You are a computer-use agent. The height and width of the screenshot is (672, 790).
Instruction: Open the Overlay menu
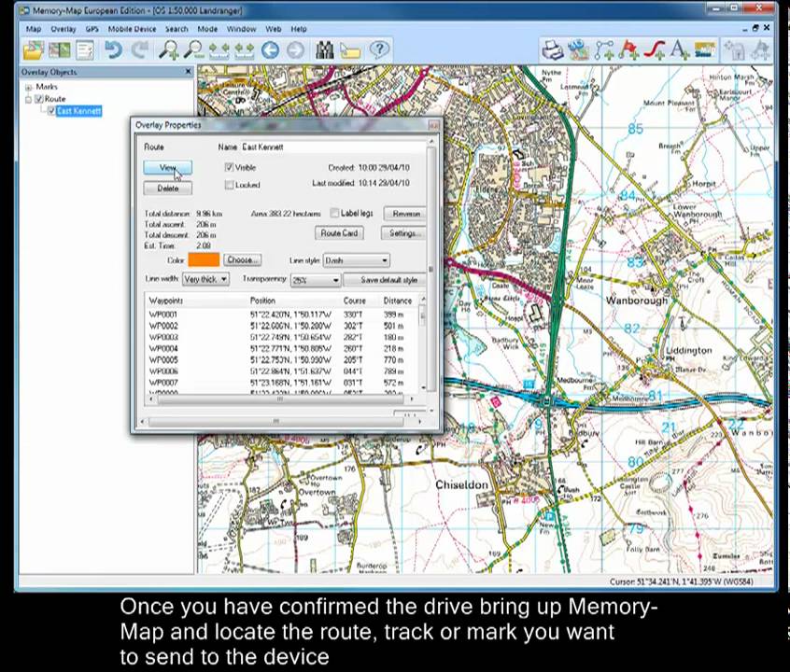pyautogui.click(x=63, y=29)
